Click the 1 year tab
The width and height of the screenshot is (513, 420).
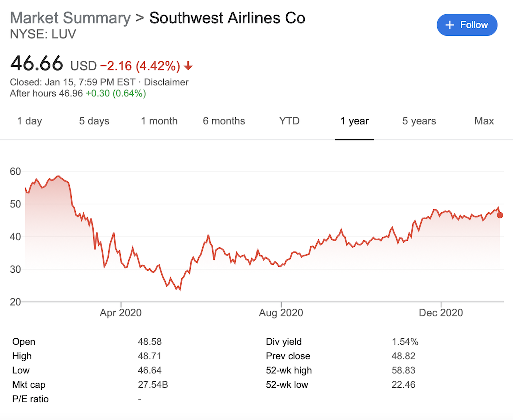pos(354,121)
